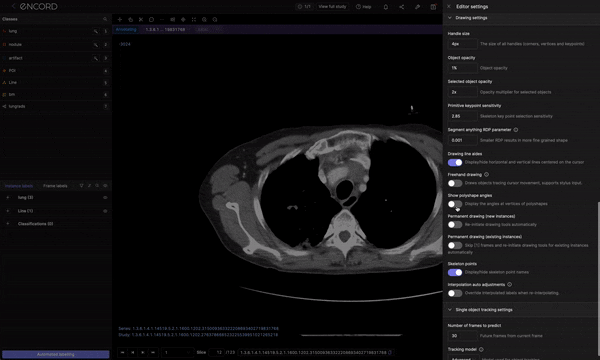The width and height of the screenshot is (600, 360).
Task: Copy the series ID in bottom bar
Action: [x=390, y=352]
